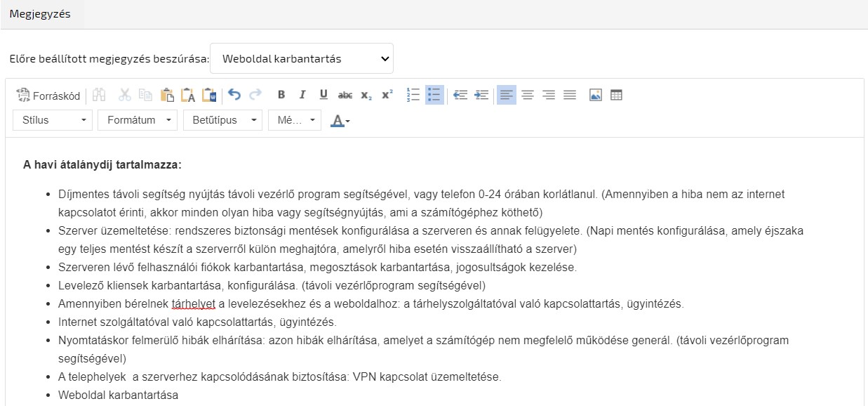This screenshot has width=868, height=406.
Task: Open the text color picker
Action: (340, 120)
